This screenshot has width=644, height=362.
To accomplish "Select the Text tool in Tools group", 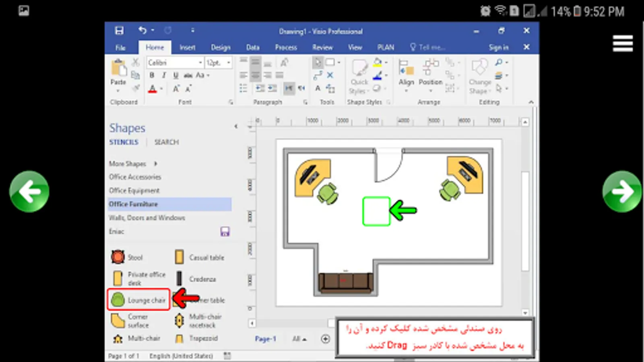I will (318, 88).
